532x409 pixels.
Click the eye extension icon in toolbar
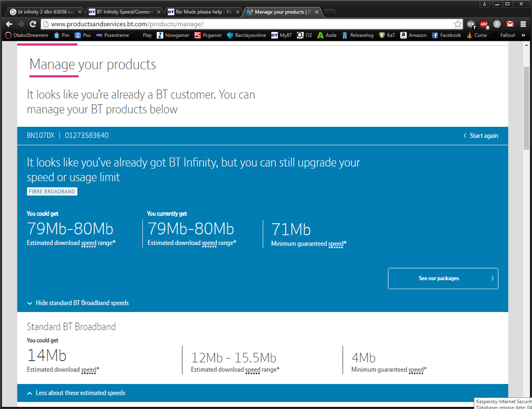(x=471, y=24)
